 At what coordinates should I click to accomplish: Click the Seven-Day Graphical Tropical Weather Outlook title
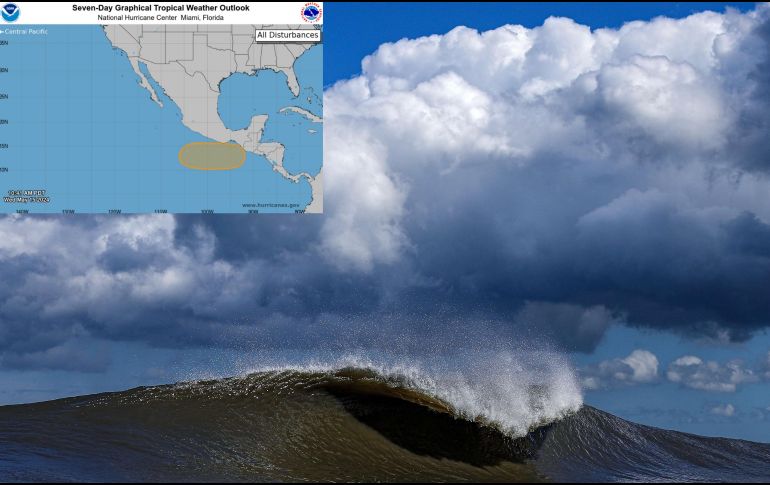click(x=160, y=7)
